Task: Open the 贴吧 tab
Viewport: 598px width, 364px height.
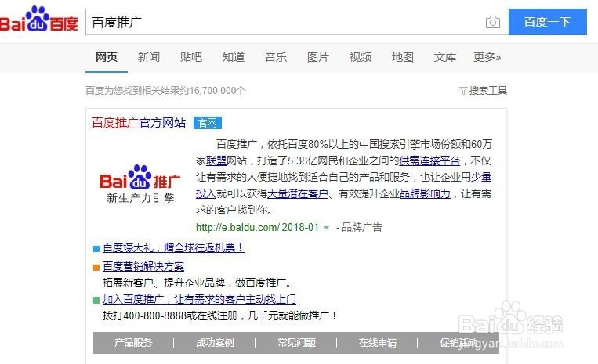Action: point(191,57)
